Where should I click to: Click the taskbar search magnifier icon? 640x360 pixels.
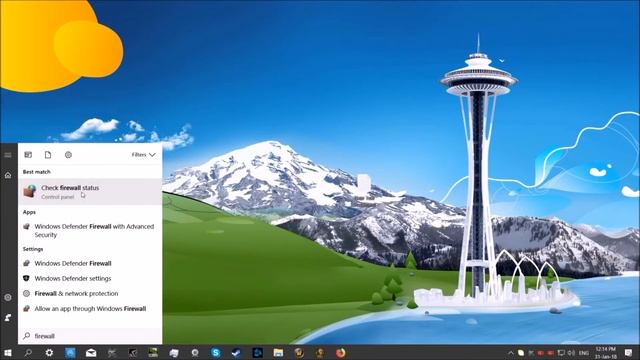[28, 353]
